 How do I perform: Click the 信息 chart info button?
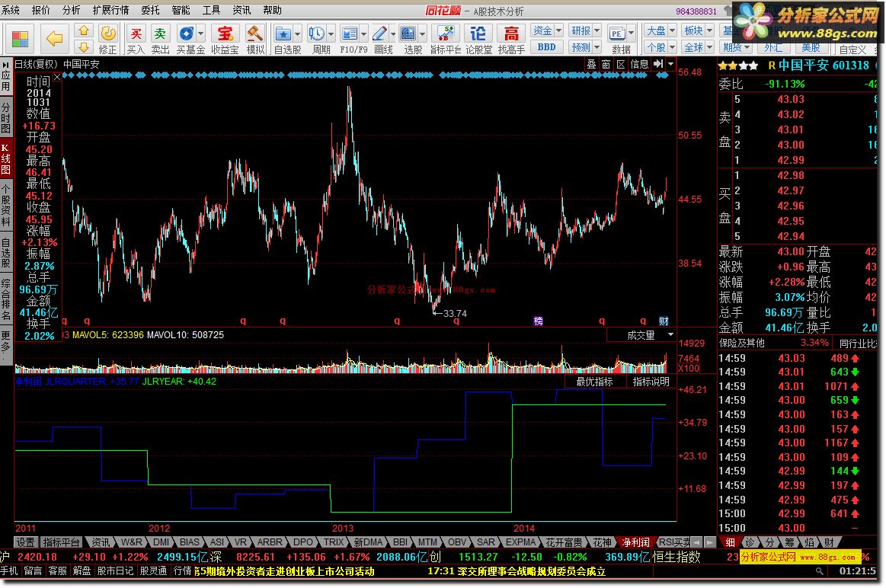[x=639, y=65]
